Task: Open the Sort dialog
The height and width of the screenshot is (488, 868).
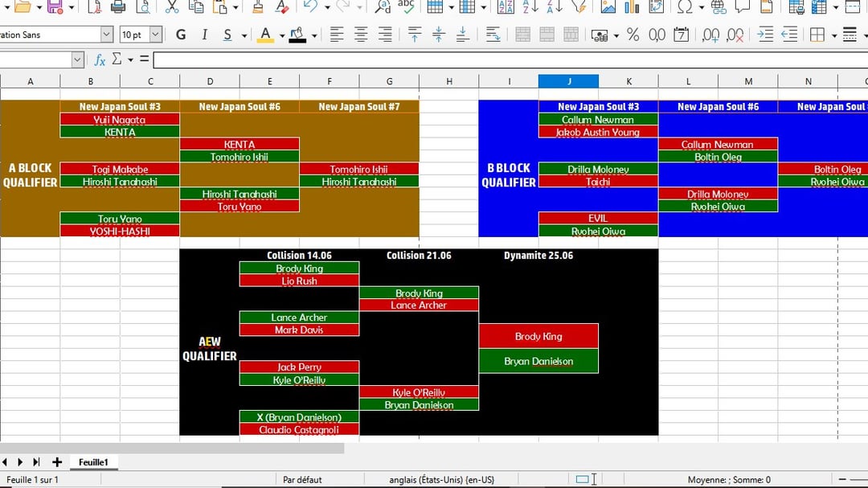Action: pyautogui.click(x=506, y=6)
